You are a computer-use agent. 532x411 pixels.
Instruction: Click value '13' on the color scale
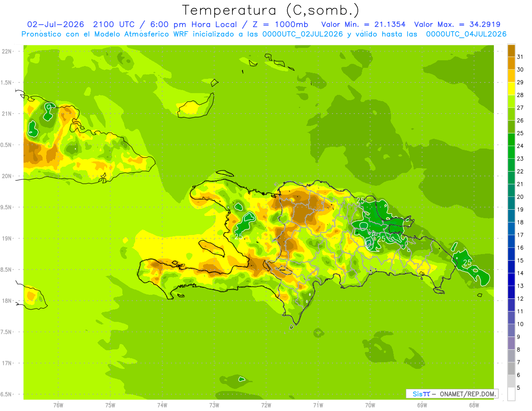pyautogui.click(x=520, y=286)
